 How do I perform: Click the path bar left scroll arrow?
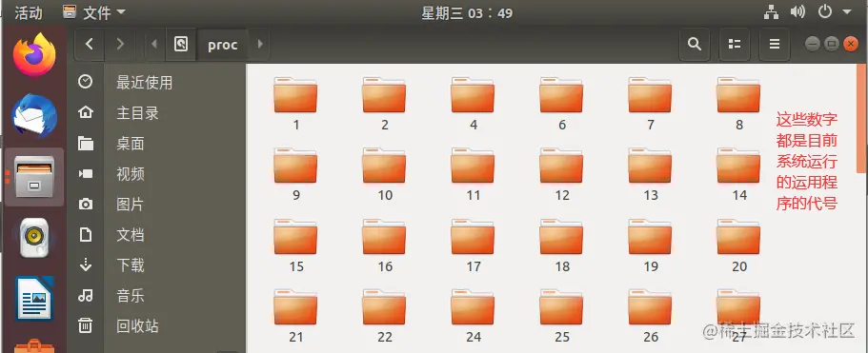[154, 44]
